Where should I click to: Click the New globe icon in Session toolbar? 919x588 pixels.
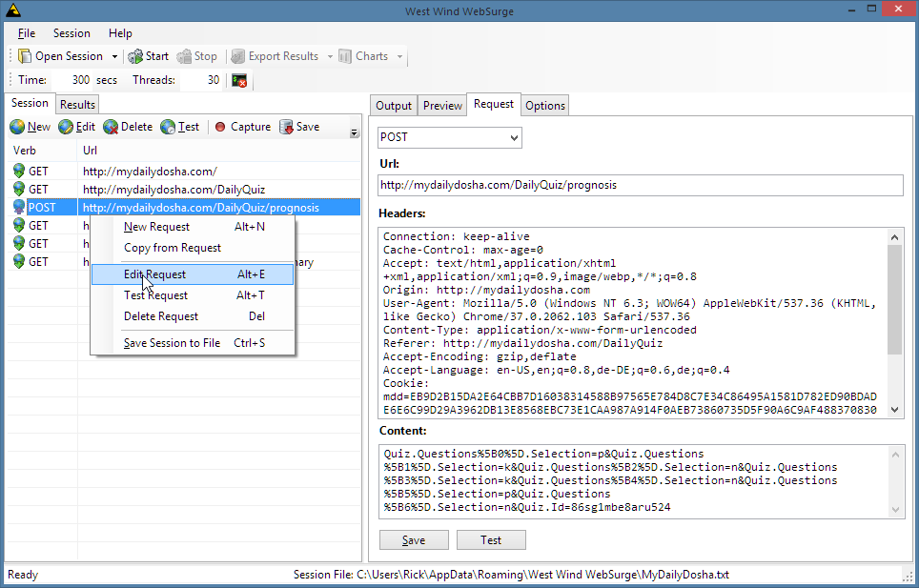coord(17,127)
